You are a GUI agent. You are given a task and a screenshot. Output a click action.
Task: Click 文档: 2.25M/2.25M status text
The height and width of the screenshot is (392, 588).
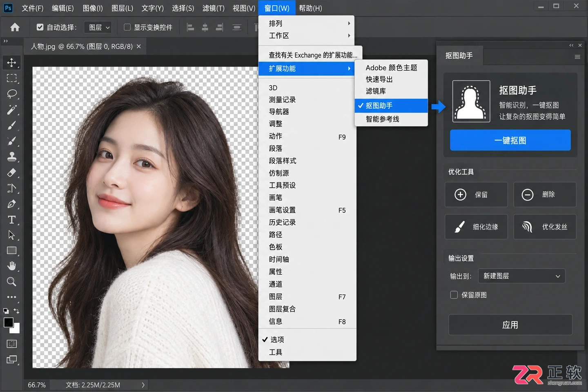(x=93, y=385)
